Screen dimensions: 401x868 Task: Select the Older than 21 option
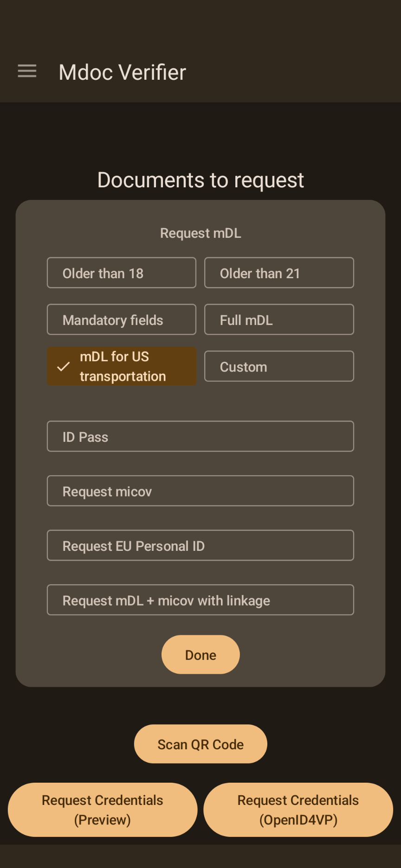click(x=278, y=273)
